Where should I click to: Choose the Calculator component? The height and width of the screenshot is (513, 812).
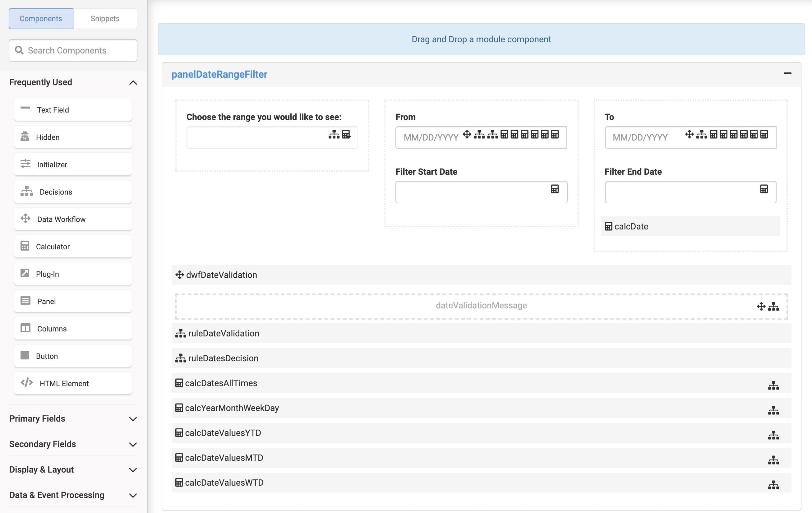[x=73, y=246]
